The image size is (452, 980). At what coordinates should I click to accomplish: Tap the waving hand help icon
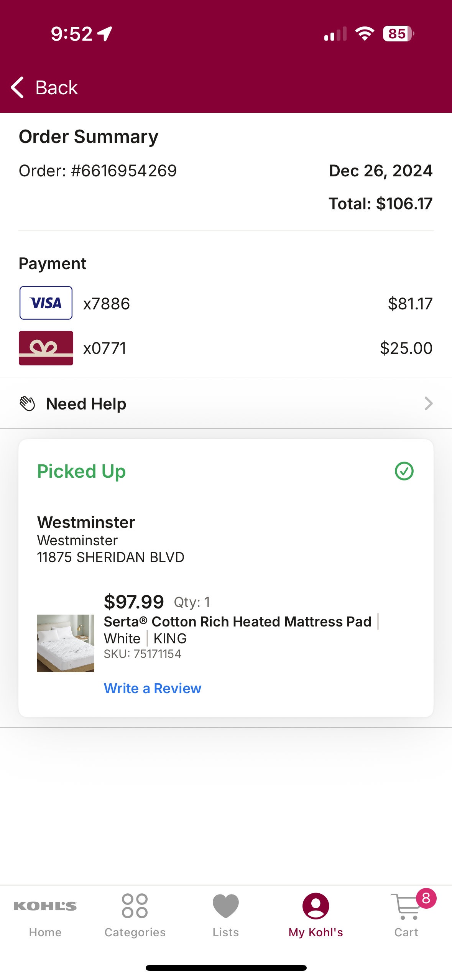(27, 404)
